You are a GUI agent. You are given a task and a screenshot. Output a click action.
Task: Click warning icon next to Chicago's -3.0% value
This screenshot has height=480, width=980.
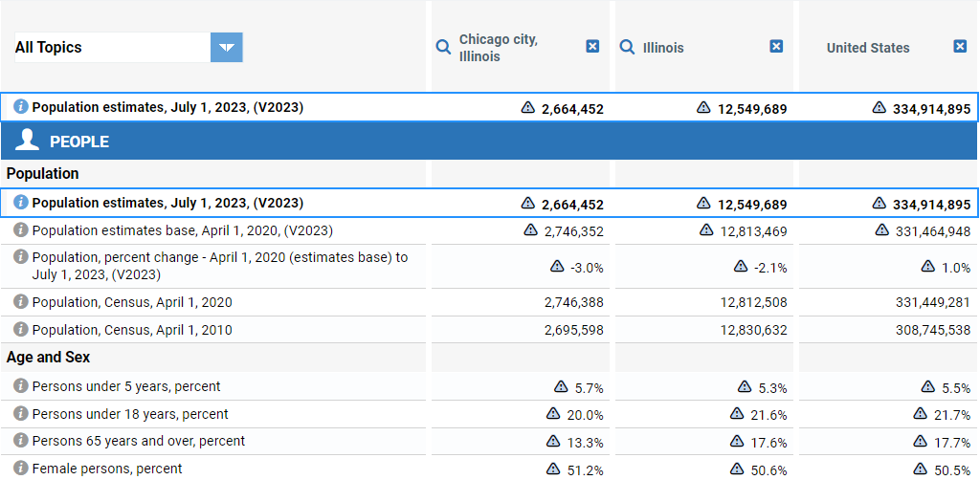click(557, 267)
